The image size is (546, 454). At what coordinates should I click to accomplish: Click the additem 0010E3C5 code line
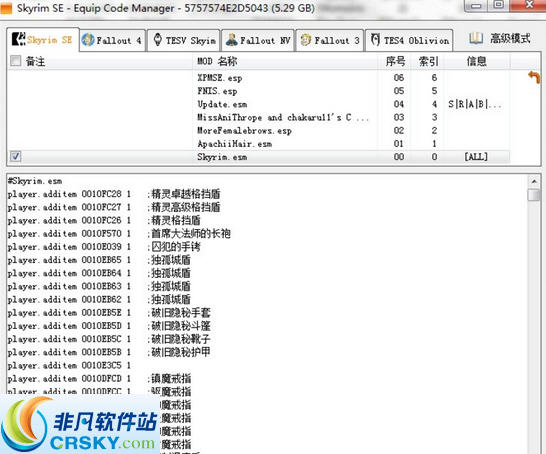tap(69, 366)
